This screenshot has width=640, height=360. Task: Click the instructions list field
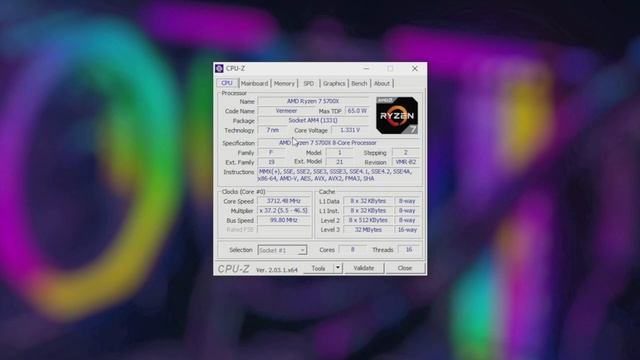pos(339,175)
